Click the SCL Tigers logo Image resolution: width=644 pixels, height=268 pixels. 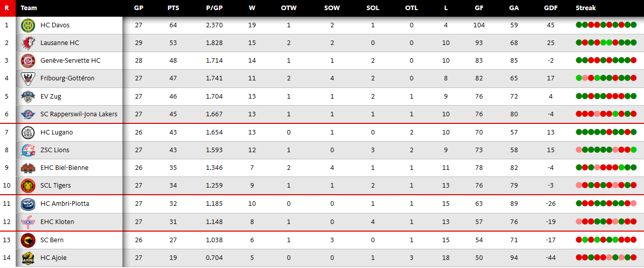pos(27,186)
